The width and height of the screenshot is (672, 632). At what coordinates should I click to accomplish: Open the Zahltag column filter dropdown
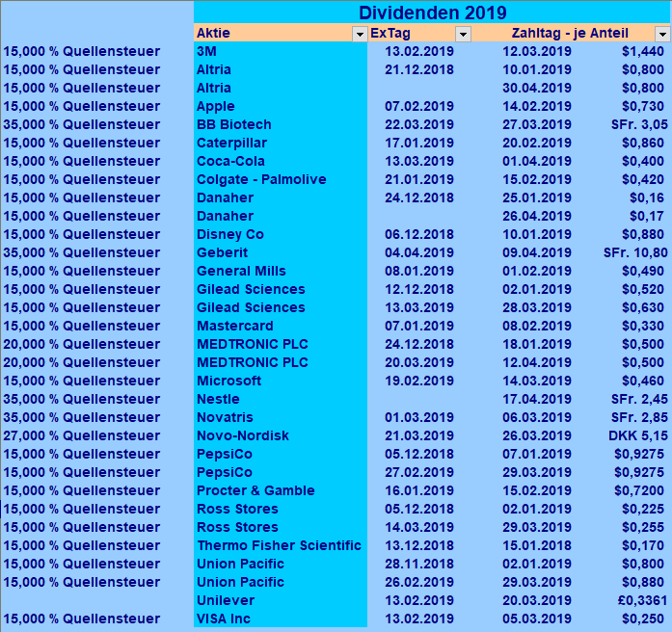click(662, 34)
